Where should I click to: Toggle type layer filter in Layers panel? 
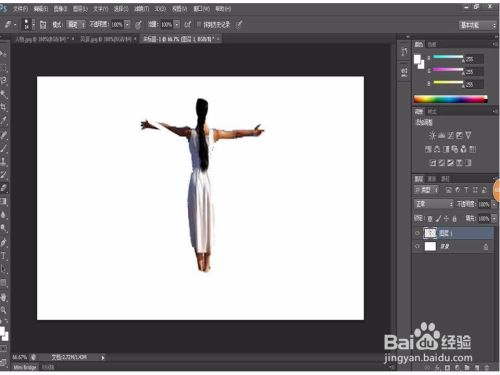tap(466, 190)
